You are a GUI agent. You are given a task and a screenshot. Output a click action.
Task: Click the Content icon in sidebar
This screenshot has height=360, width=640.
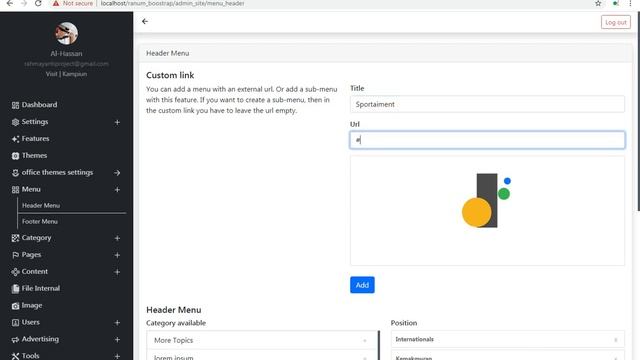tap(15, 272)
